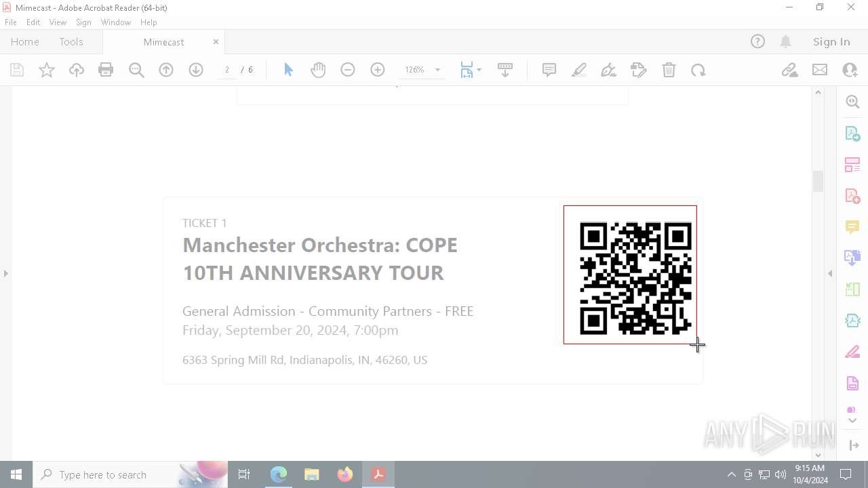Delete the page with the trash icon

(669, 70)
